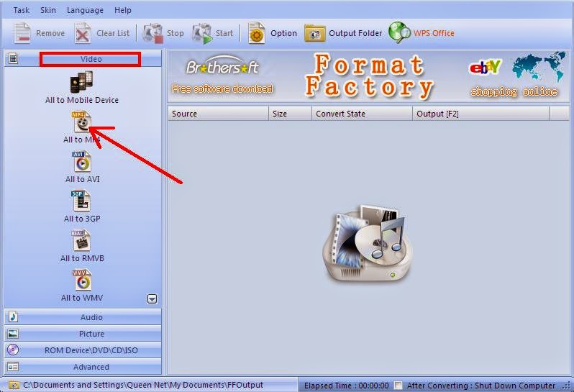This screenshot has height=392, width=574.
Task: Click the music note icon beside Audio
Action: coord(13,316)
